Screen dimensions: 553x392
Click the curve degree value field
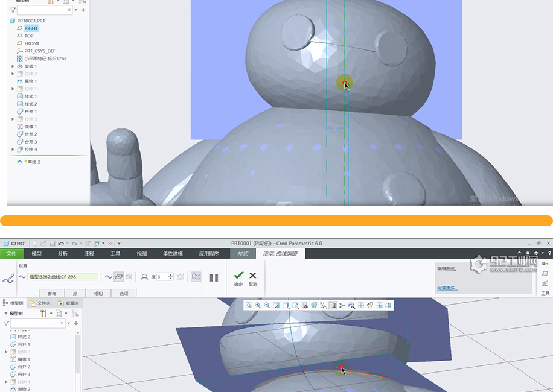[x=162, y=277]
